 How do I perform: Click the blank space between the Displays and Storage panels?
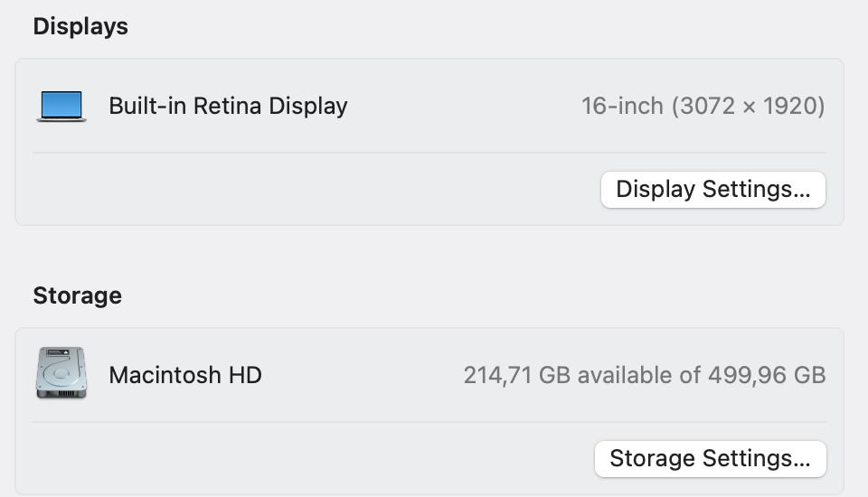pyautogui.click(x=429, y=253)
